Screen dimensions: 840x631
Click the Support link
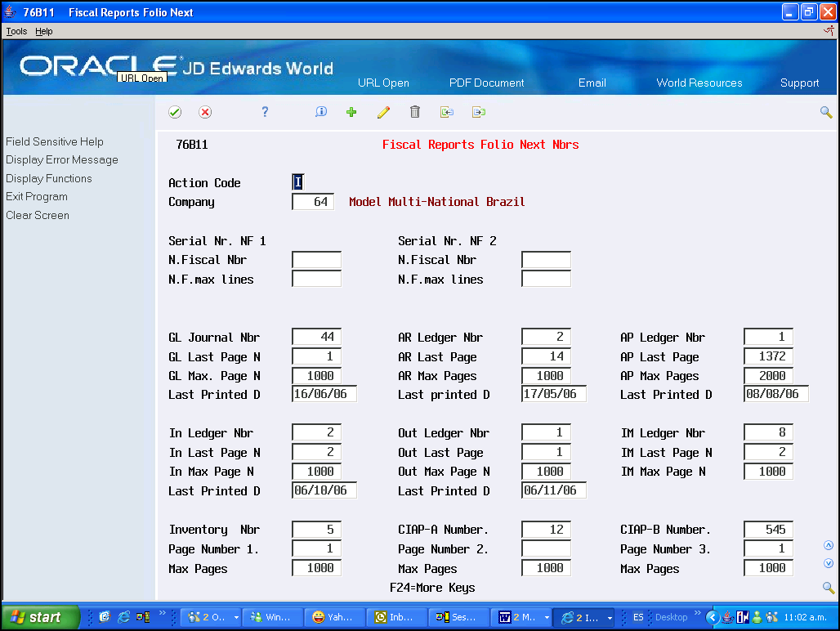coord(799,83)
